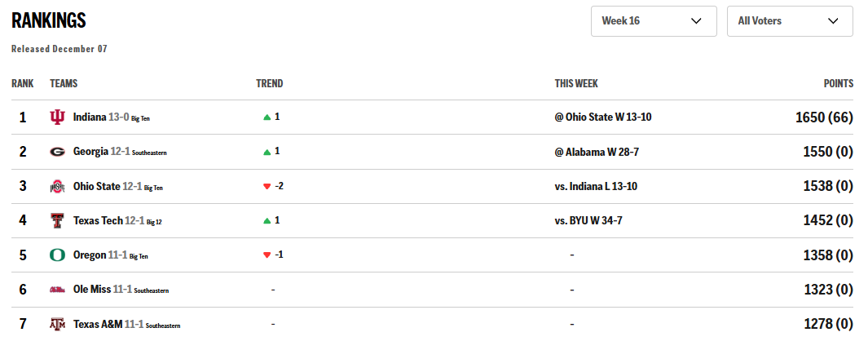The image size is (868, 350).
Task: Click the Texas Tech team logo
Action: (57, 220)
